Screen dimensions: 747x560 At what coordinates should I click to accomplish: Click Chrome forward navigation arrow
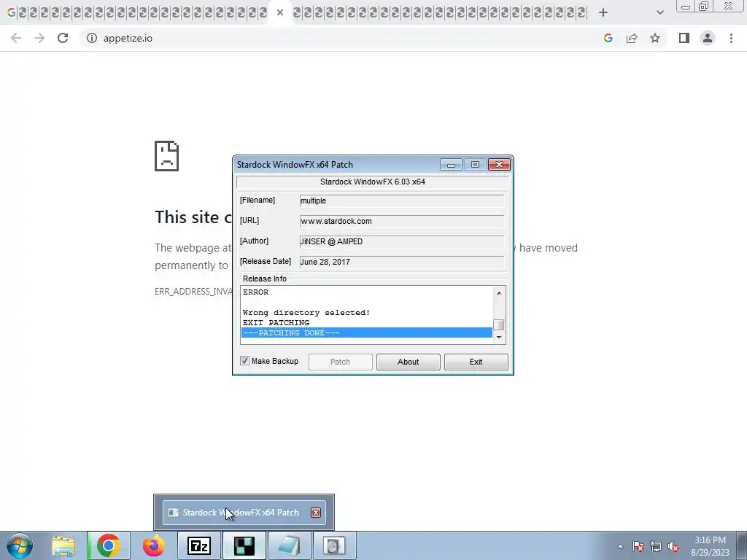(x=39, y=38)
